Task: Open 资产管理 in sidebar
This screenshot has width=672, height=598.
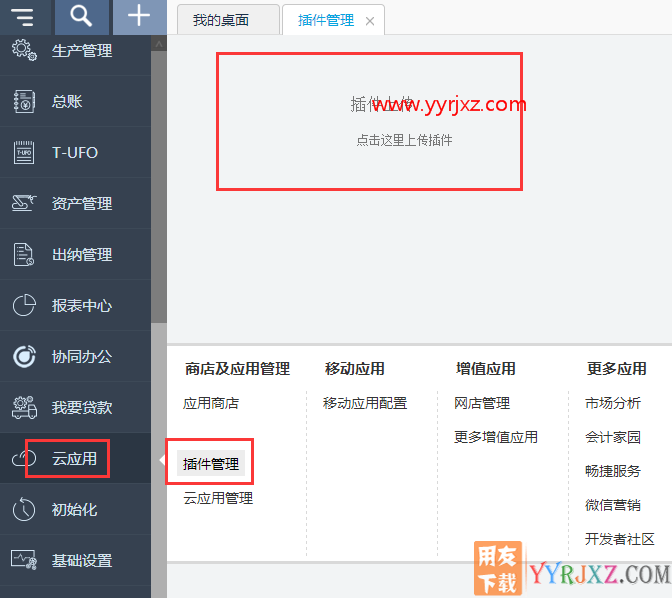Action: point(82,204)
